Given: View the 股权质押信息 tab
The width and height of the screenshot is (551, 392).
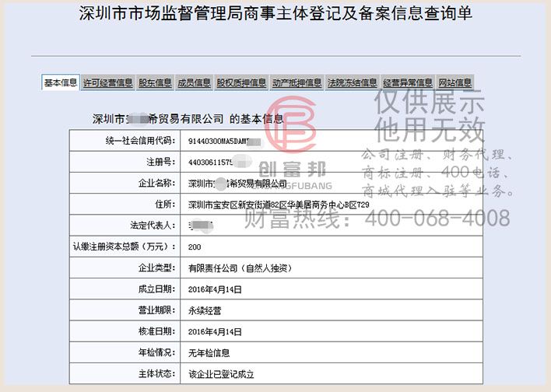Looking at the screenshot, I should click(x=241, y=83).
